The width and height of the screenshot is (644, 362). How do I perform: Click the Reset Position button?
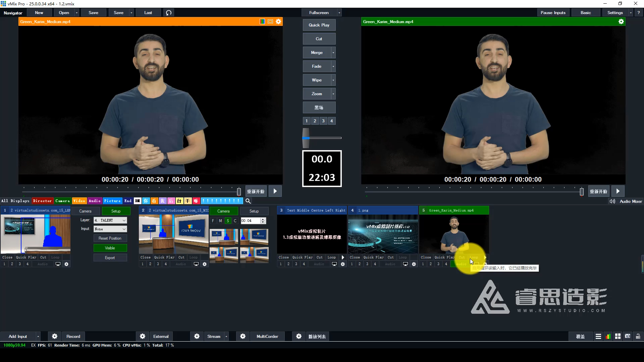click(x=110, y=238)
